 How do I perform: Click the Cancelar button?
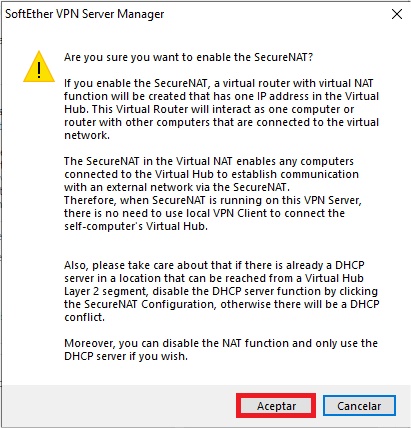(x=359, y=406)
